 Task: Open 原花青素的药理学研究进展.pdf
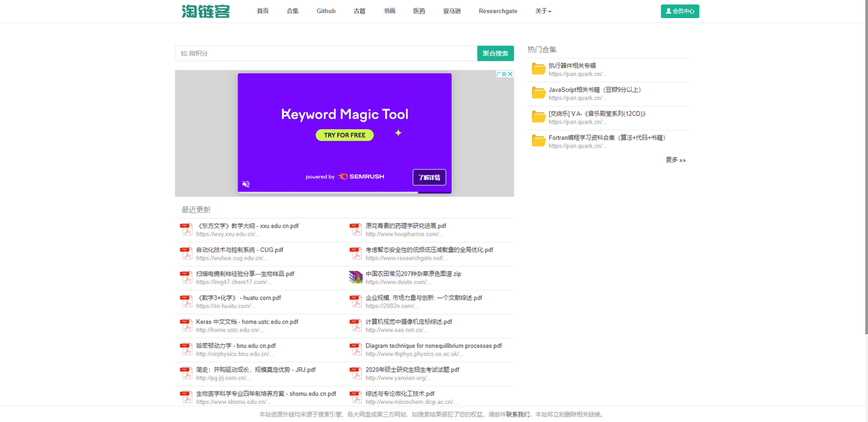pos(406,226)
